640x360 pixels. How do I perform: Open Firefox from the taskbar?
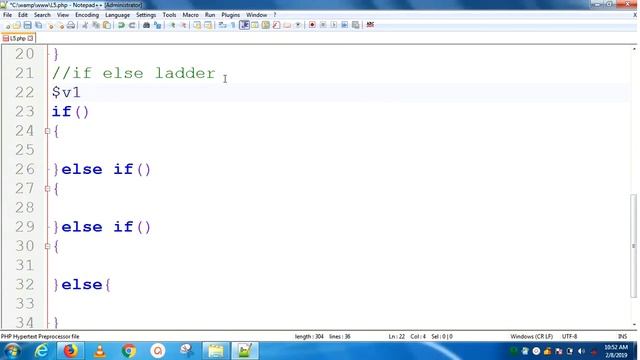pos(70,351)
